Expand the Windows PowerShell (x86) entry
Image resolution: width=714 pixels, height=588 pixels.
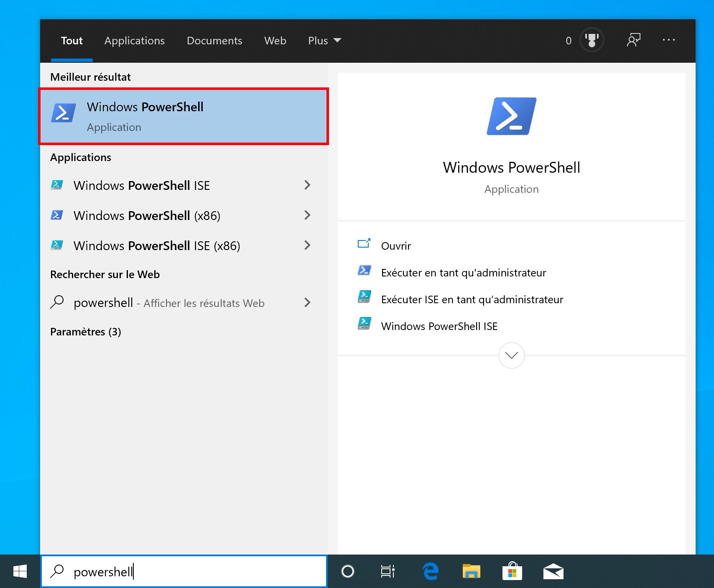point(307,215)
